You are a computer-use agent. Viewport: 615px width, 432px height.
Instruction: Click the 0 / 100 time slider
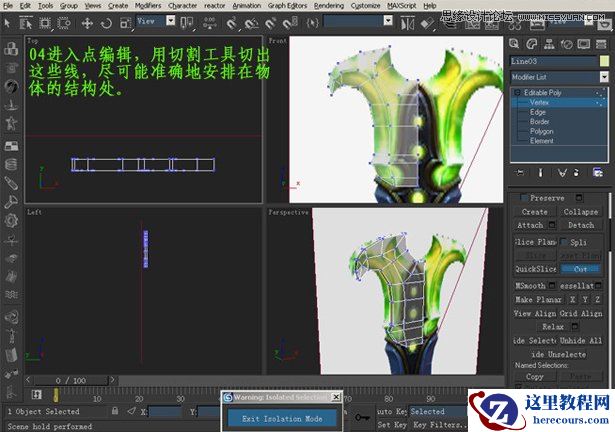tap(71, 380)
